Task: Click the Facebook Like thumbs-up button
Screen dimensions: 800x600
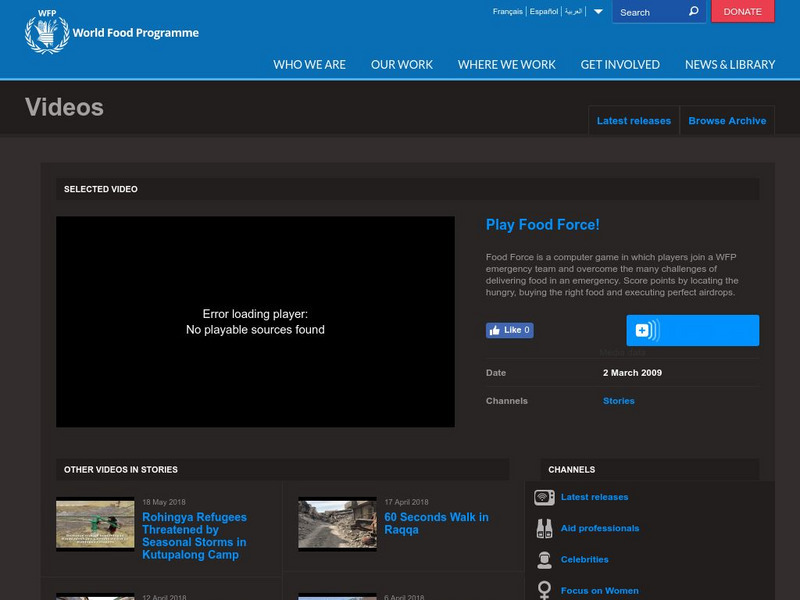Action: [509, 330]
